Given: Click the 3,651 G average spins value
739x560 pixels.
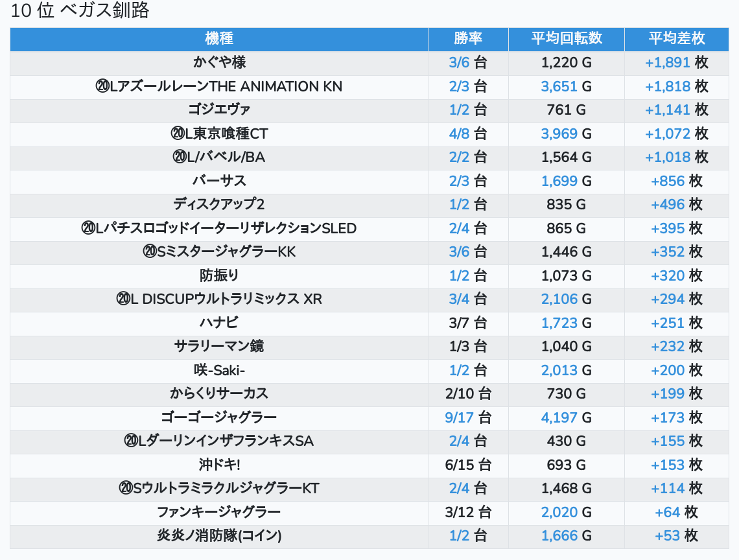Looking at the screenshot, I should pos(559,87).
